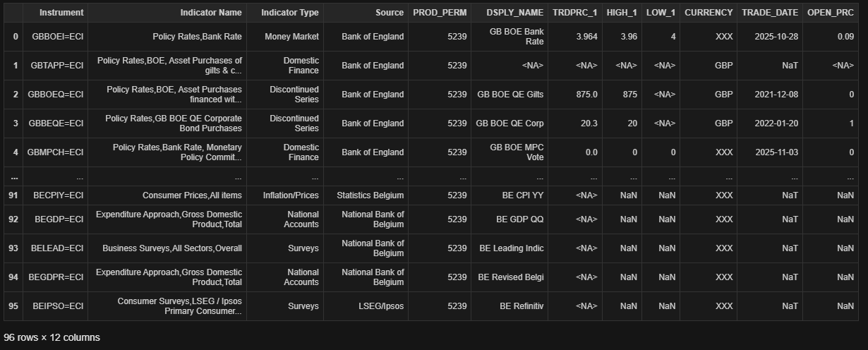The height and width of the screenshot is (350, 868).
Task: Click the GBBOEI=ECI instrument cell
Action: pyautogui.click(x=58, y=37)
